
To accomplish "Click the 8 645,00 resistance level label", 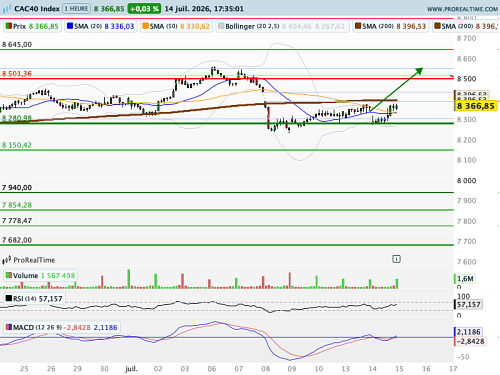I will pos(17,44).
